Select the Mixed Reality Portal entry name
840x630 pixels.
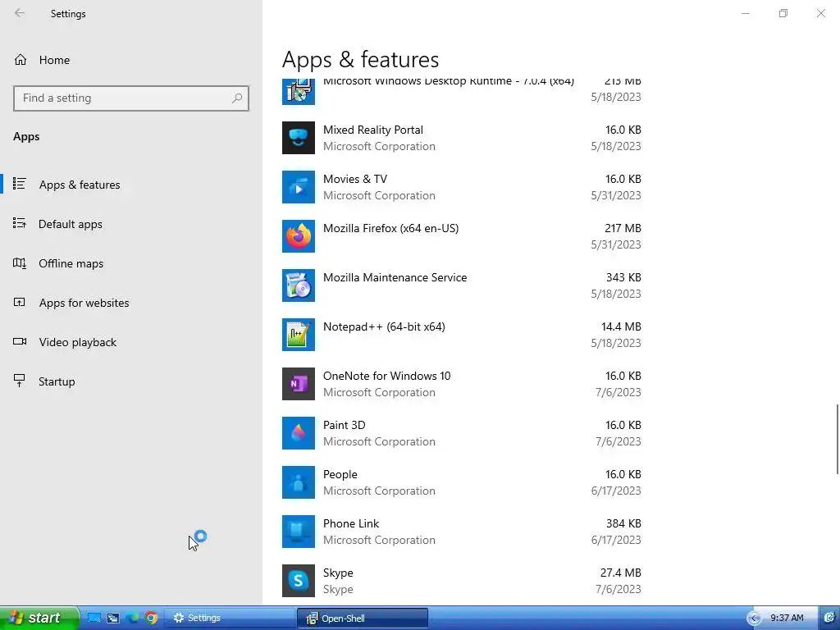point(373,130)
